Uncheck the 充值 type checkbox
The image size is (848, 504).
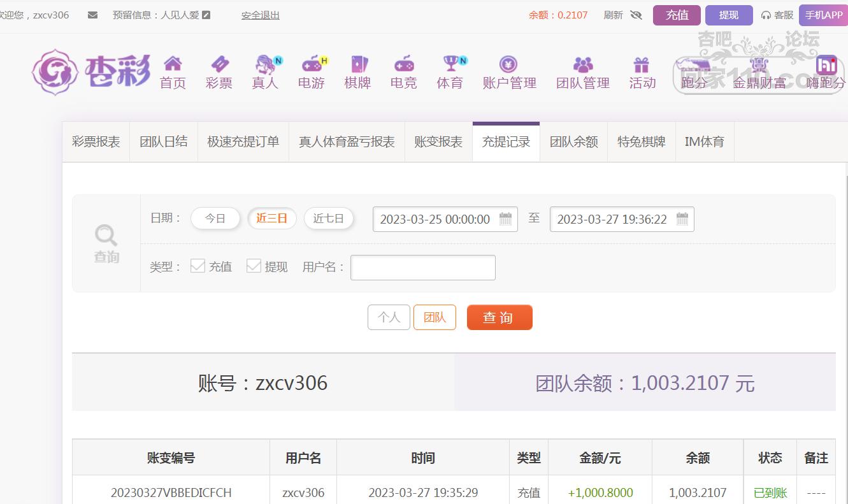pos(198,266)
